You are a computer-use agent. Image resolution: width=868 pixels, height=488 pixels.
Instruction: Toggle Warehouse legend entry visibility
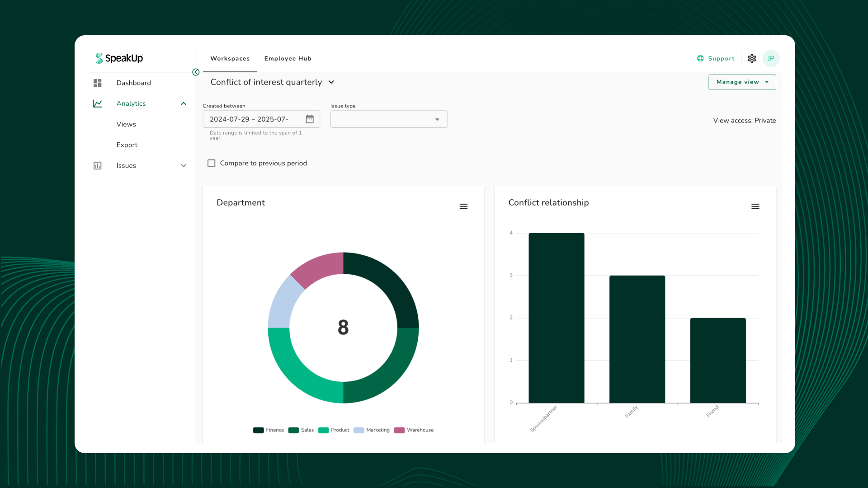coord(414,430)
